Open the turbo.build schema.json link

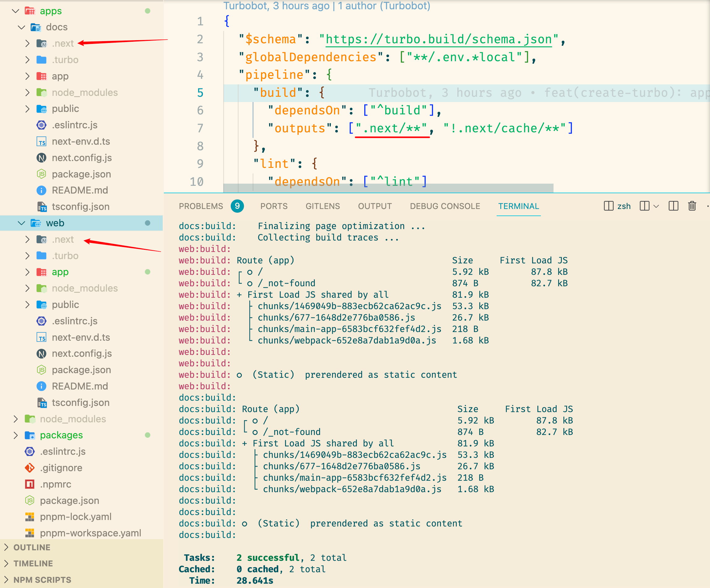438,39
